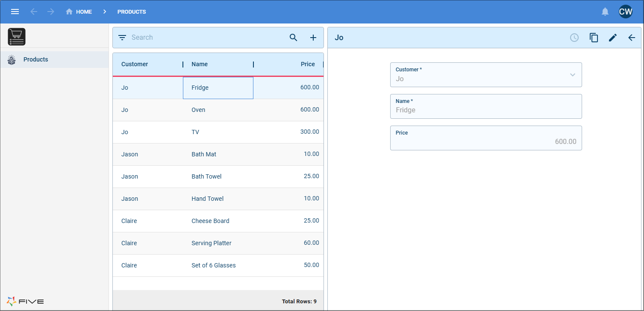Click the filter icon beside Search
The height and width of the screenshot is (311, 644).
(122, 38)
